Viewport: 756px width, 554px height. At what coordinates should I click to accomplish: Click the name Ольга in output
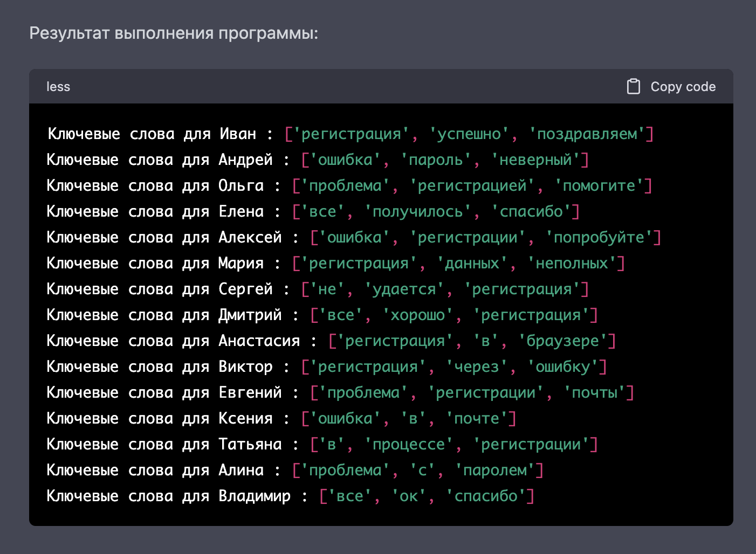coord(241,185)
